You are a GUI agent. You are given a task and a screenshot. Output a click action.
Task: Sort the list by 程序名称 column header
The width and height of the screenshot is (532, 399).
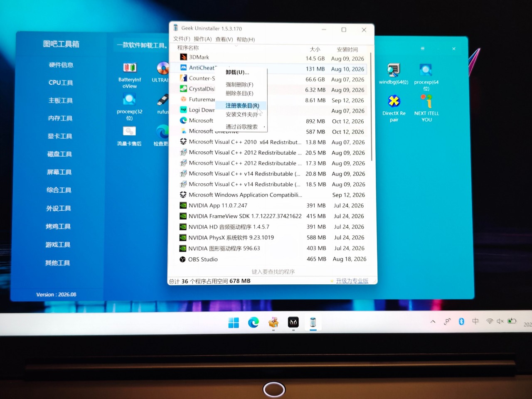(x=188, y=48)
